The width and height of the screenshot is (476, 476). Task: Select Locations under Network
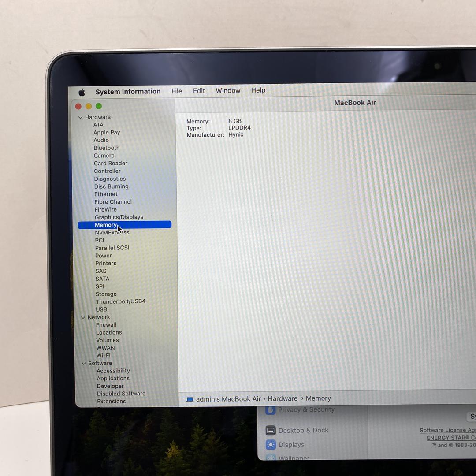(x=109, y=333)
